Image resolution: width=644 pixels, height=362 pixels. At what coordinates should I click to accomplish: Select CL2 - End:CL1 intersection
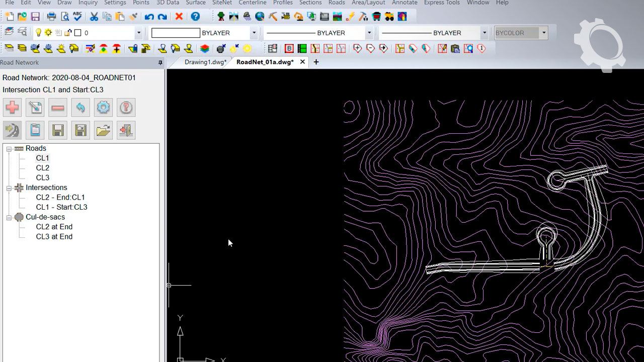coord(60,198)
